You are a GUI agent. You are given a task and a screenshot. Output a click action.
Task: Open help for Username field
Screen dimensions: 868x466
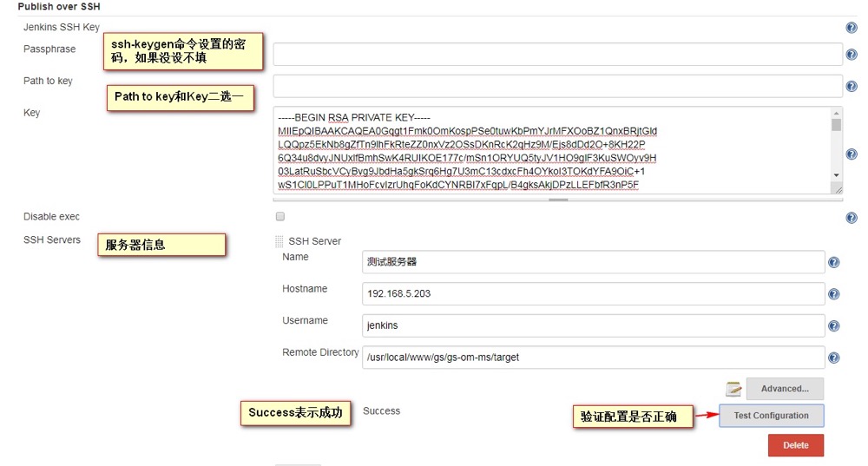click(834, 326)
